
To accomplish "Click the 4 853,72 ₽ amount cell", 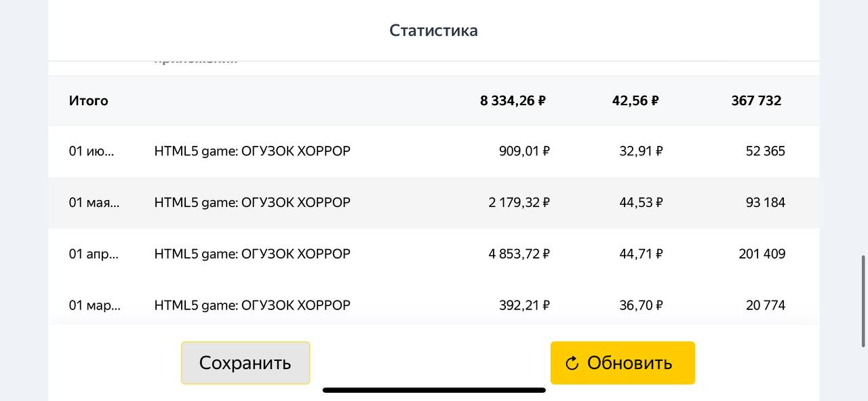I will 519,254.
